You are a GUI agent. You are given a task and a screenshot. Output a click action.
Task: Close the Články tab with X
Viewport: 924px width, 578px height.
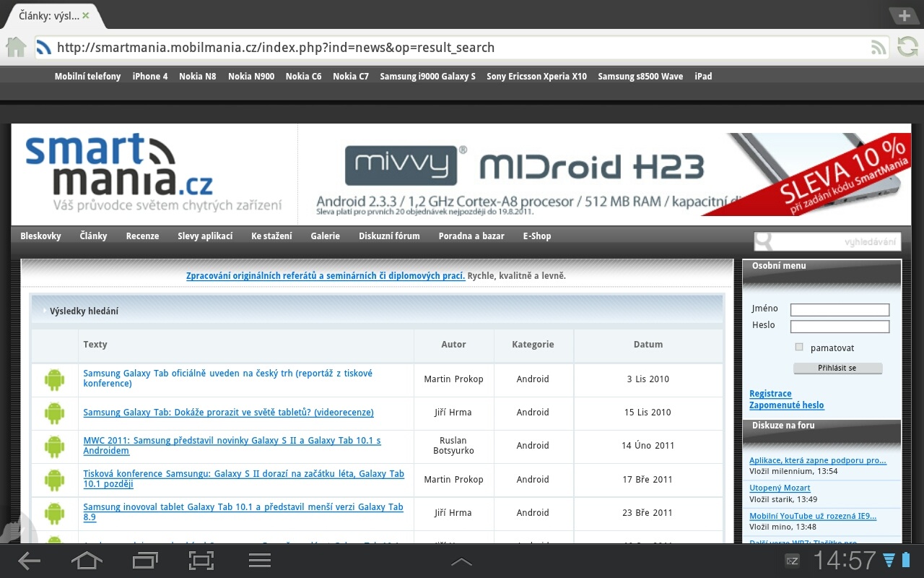86,15
